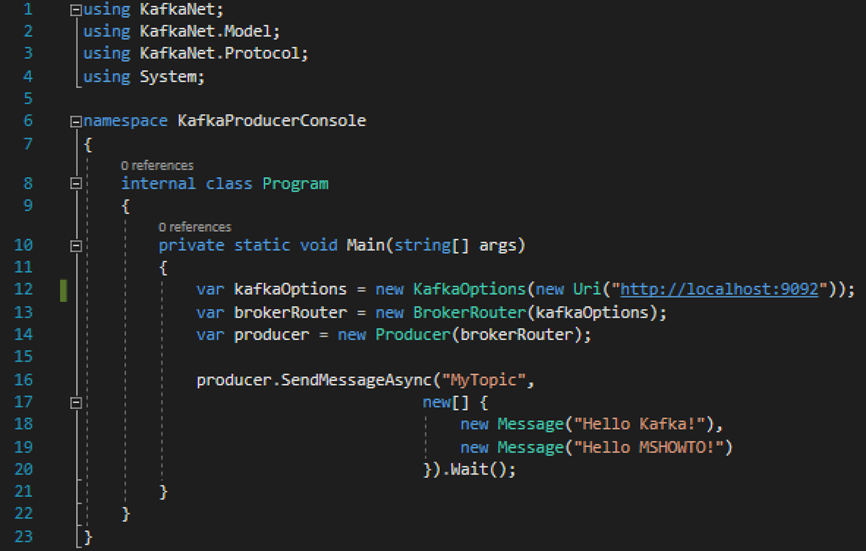Click line number 23 in the gutter
The image size is (866, 551).
23,537
